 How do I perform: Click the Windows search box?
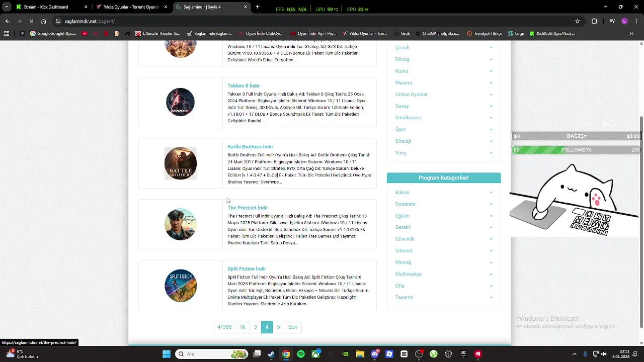211,354
